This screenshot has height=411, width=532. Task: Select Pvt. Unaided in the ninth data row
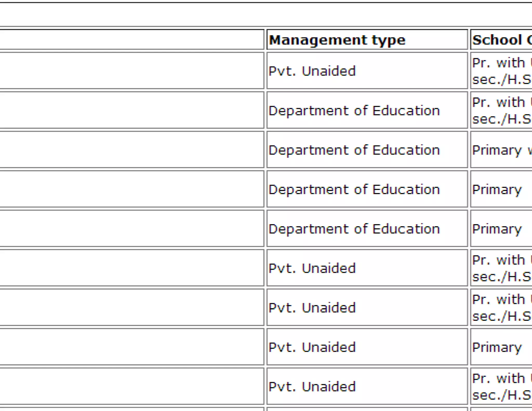click(x=312, y=387)
